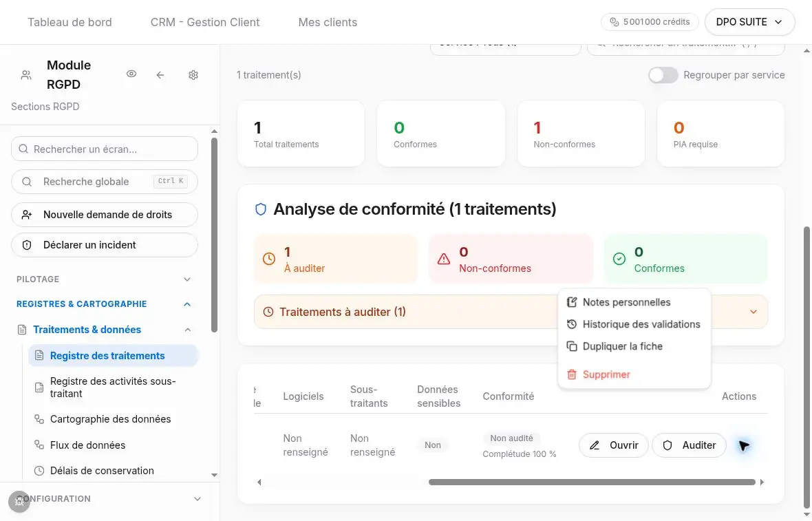Click the Cartographie des données icon
The image size is (812, 521).
tap(39, 419)
